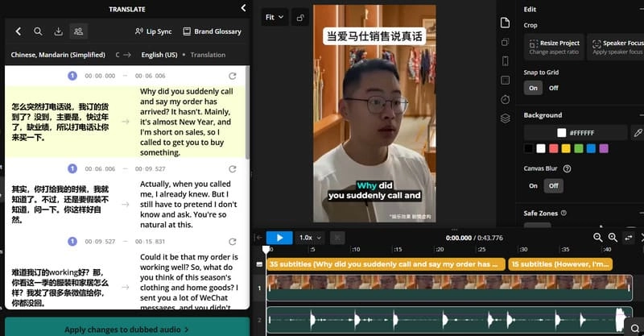Click fit timeline arrows icon
Screen dimensions: 644x336
(629, 238)
